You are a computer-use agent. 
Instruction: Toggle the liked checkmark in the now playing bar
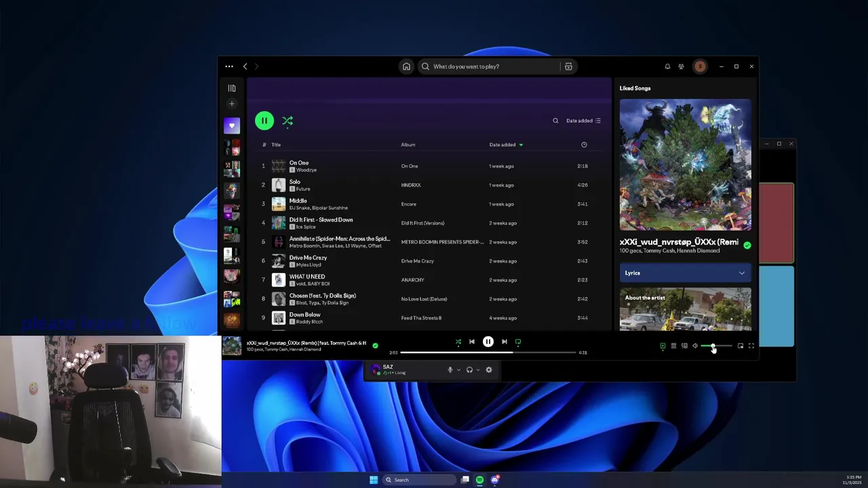coord(375,346)
